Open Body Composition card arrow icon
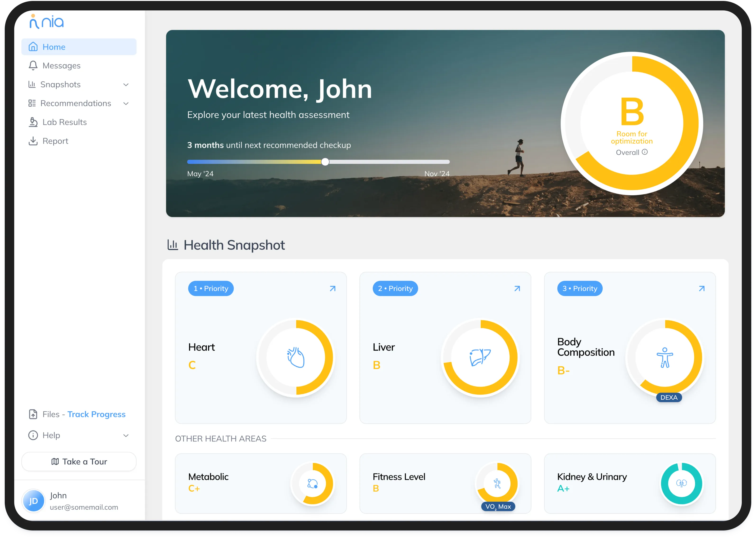756x539 pixels. [x=702, y=289]
